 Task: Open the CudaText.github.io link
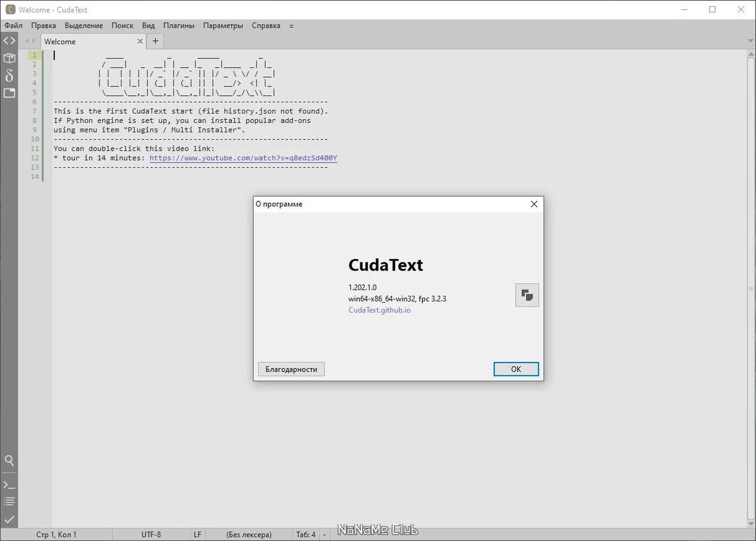click(x=379, y=310)
